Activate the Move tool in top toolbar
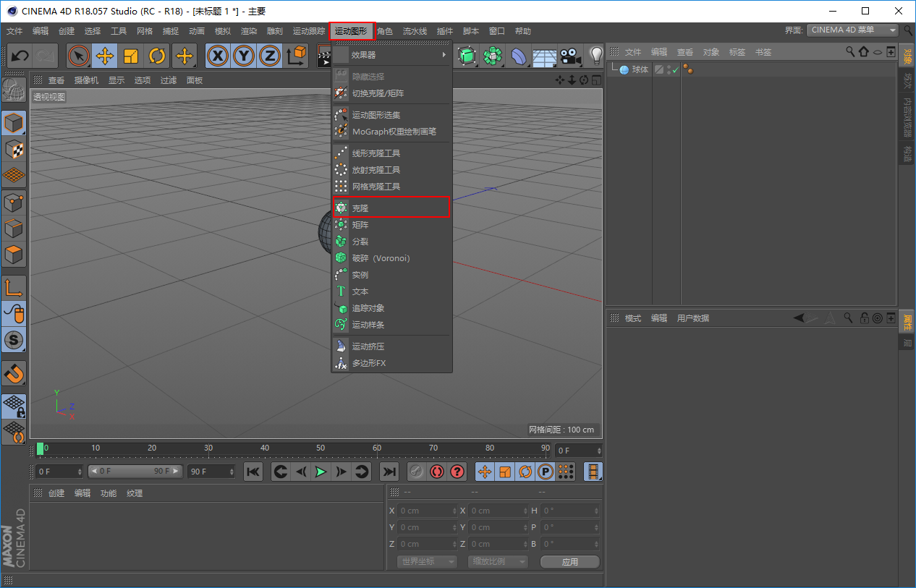This screenshot has width=916, height=588. 105,56
